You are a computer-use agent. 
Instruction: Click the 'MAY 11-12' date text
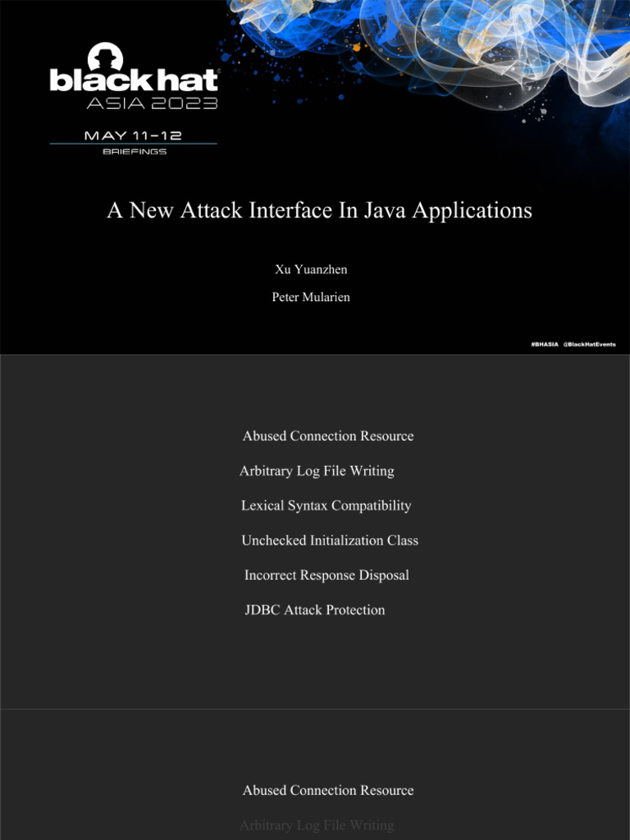(x=133, y=135)
